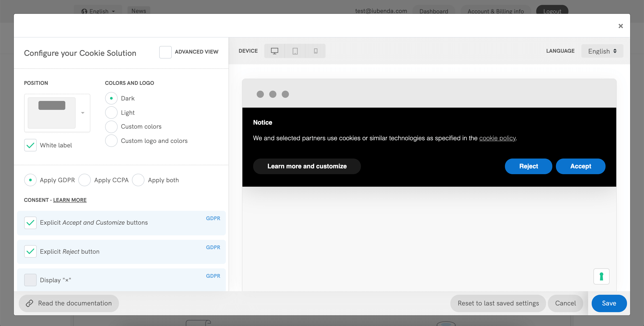Click the green key icon in the preview
The width and height of the screenshot is (644, 326).
[x=602, y=276]
